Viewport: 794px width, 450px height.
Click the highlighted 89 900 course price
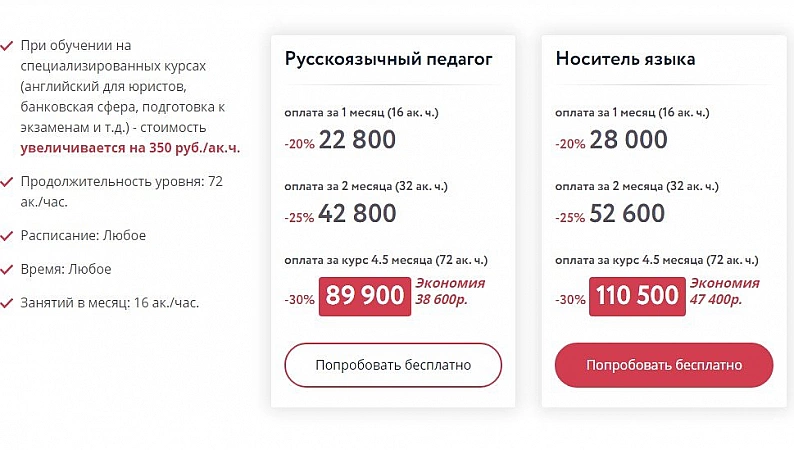[363, 296]
